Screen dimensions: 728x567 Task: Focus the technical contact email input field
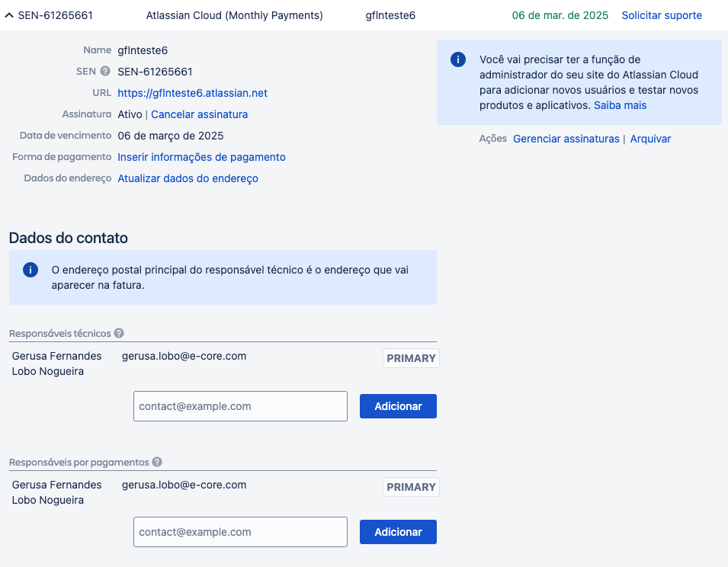click(240, 406)
